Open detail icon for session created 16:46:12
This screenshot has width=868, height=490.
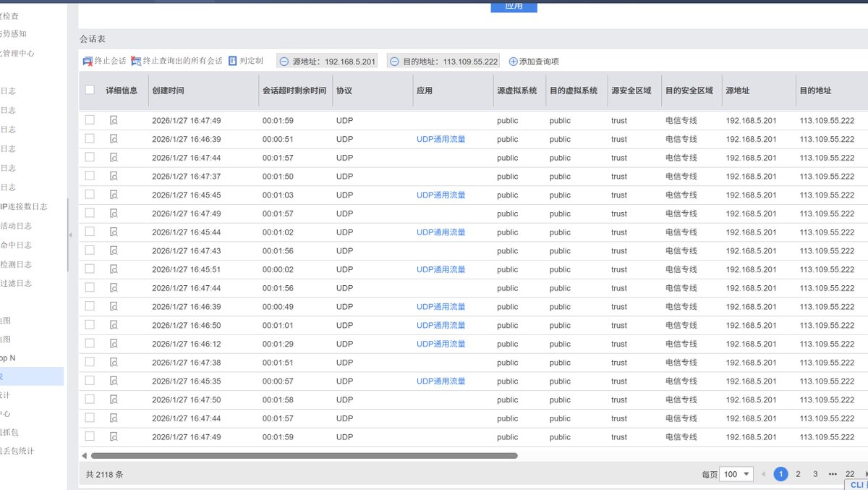(114, 344)
